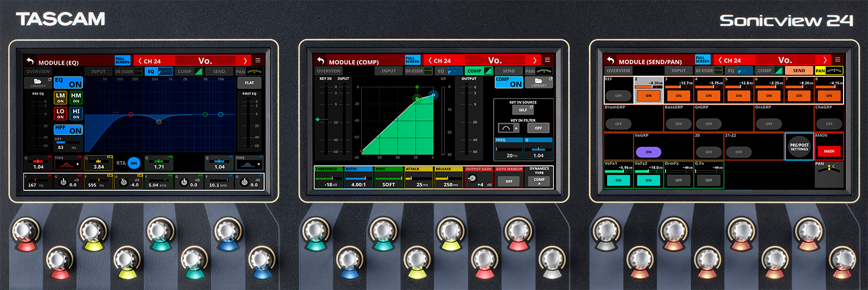Open the hamburger menu on the SEND/PAN screen
The image size is (868, 290).
[838, 60]
